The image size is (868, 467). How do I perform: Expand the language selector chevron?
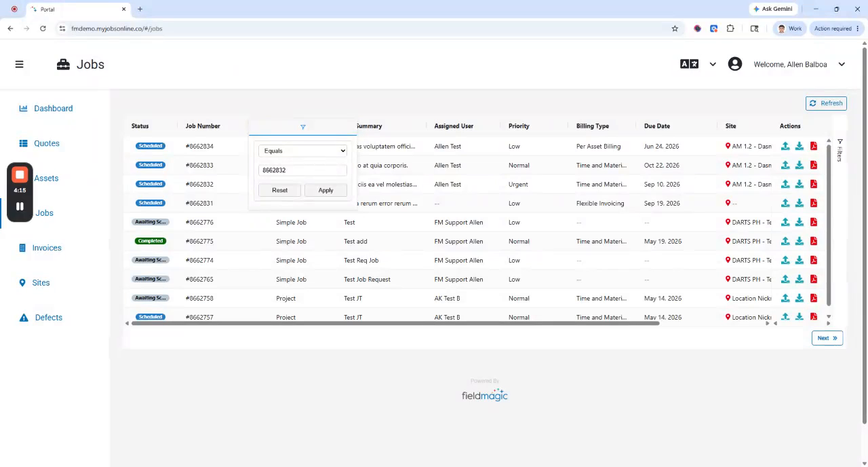tap(713, 64)
